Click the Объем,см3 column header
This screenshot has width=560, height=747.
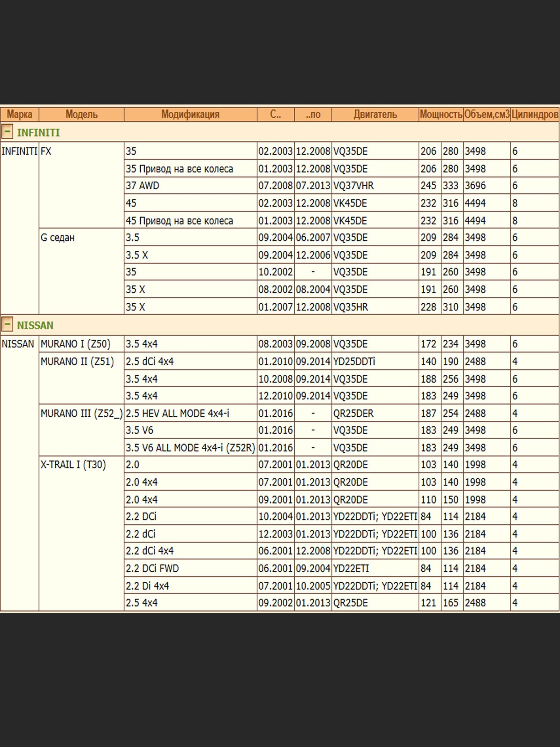(487, 114)
